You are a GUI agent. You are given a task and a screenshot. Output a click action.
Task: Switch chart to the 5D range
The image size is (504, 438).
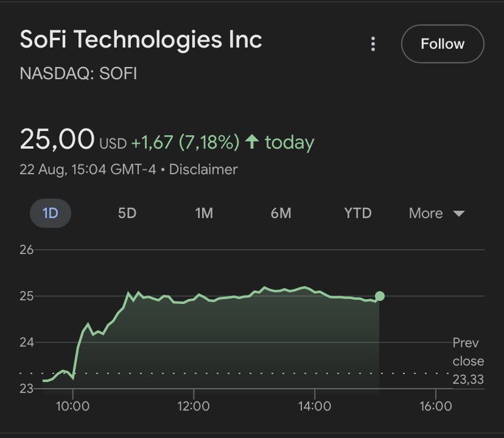point(127,213)
